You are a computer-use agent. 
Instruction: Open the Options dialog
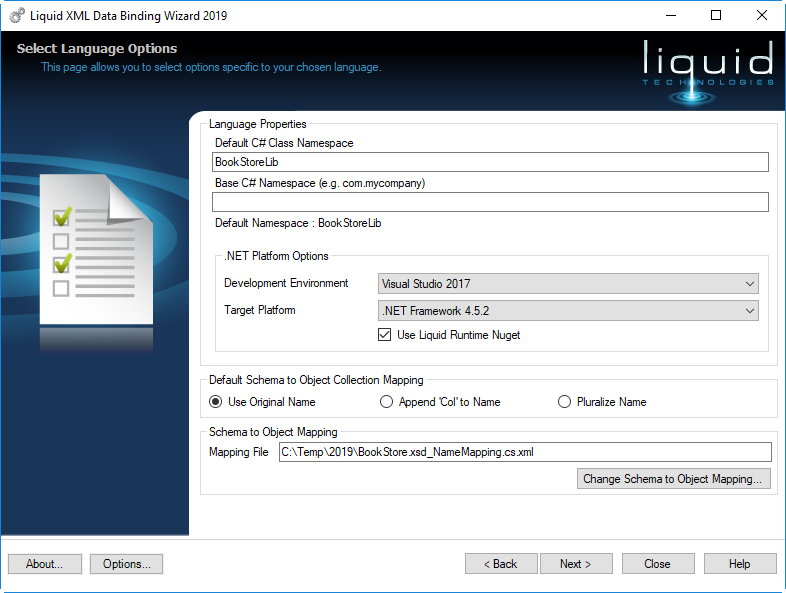[x=126, y=564]
